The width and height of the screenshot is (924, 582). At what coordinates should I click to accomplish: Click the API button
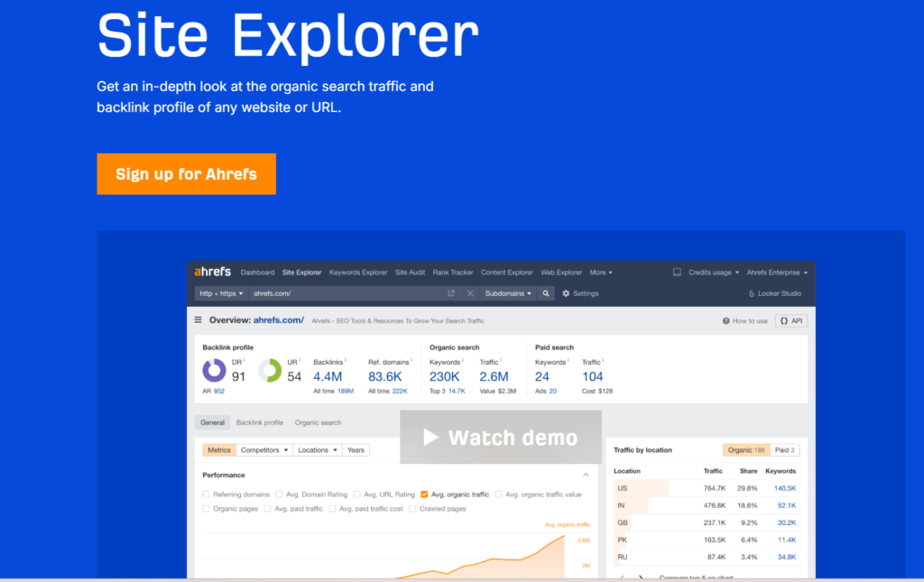(791, 321)
